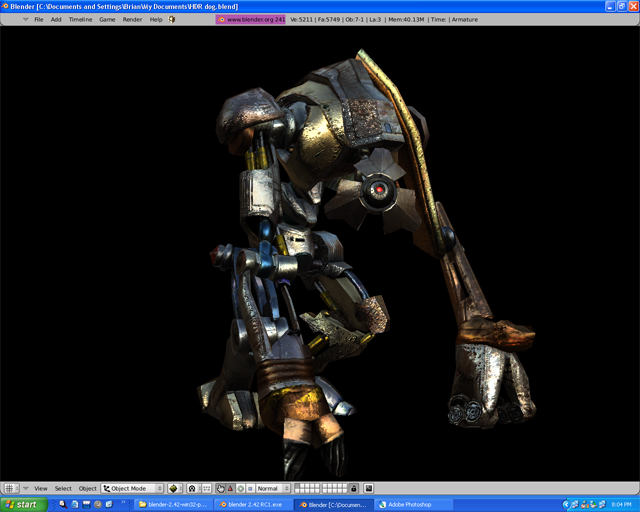The width and height of the screenshot is (640, 512).
Task: Open the Normal transform orientation dropdown
Action: point(273,488)
